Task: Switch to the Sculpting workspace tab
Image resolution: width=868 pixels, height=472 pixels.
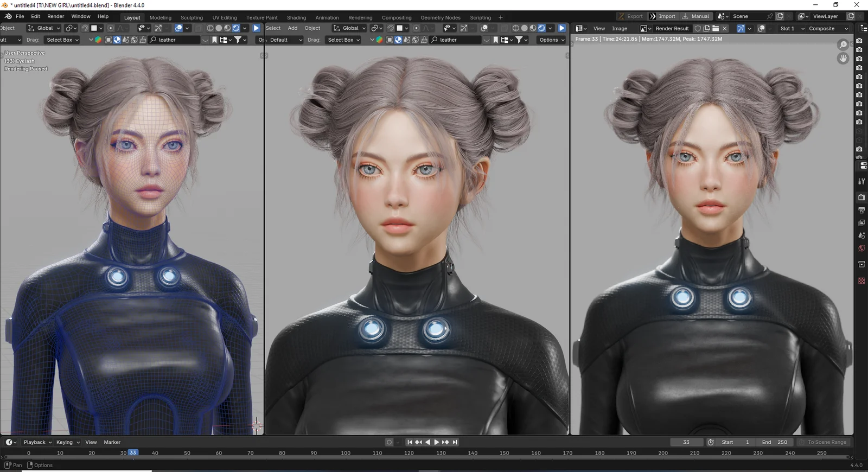Action: 192,17
